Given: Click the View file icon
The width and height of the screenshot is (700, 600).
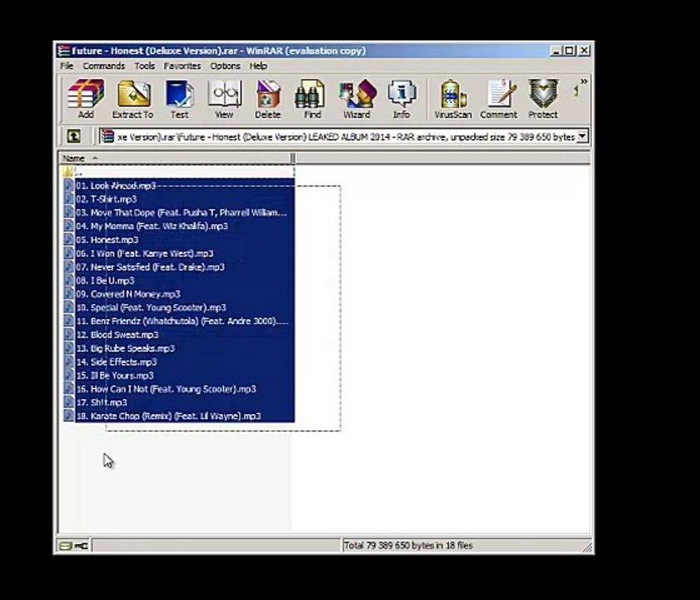Looking at the screenshot, I should (224, 99).
